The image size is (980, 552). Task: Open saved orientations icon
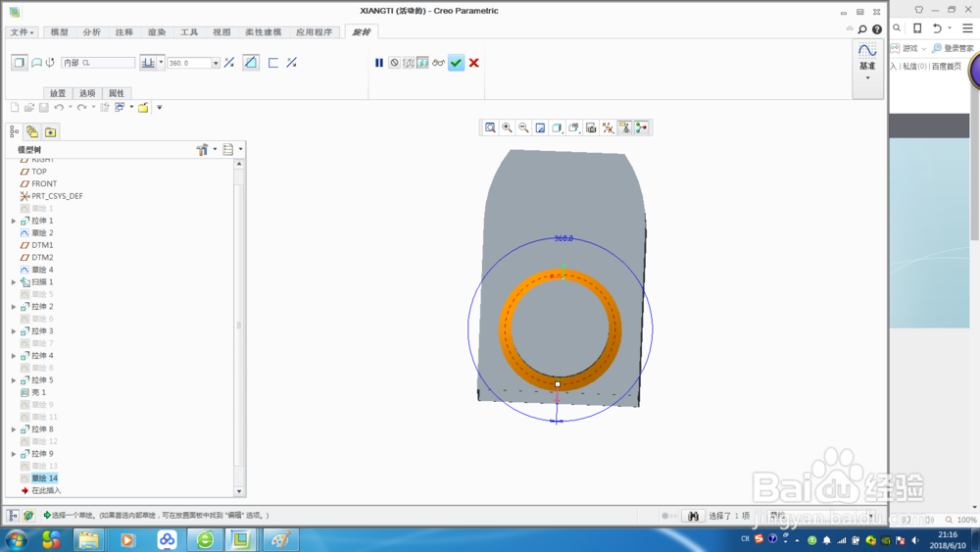click(573, 128)
